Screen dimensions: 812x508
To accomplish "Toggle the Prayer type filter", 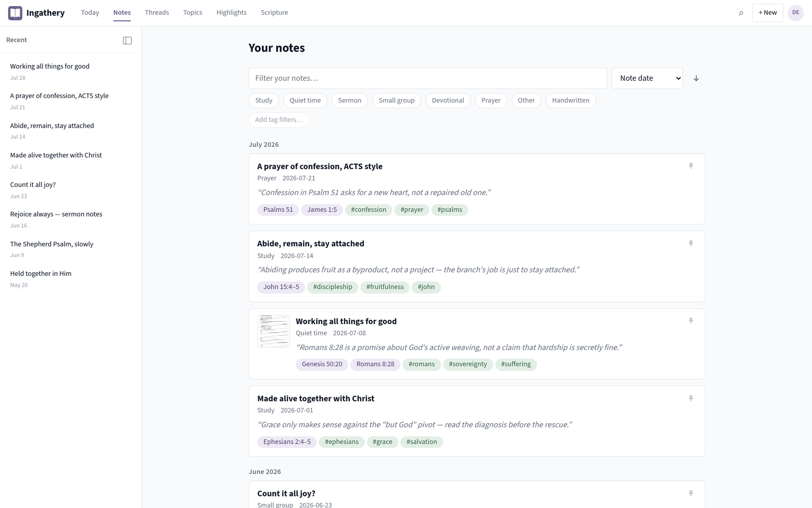I will pyautogui.click(x=491, y=101).
